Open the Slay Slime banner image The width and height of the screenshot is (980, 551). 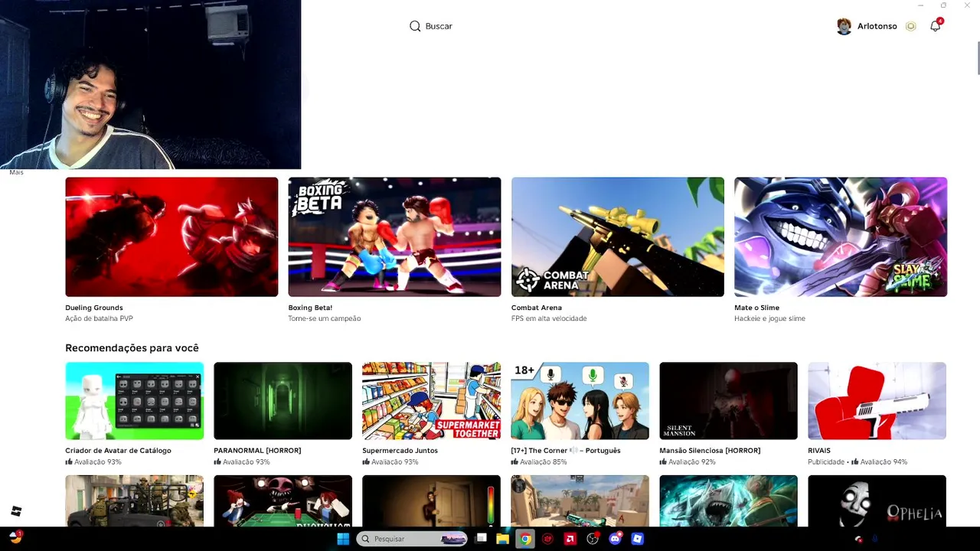(x=841, y=236)
